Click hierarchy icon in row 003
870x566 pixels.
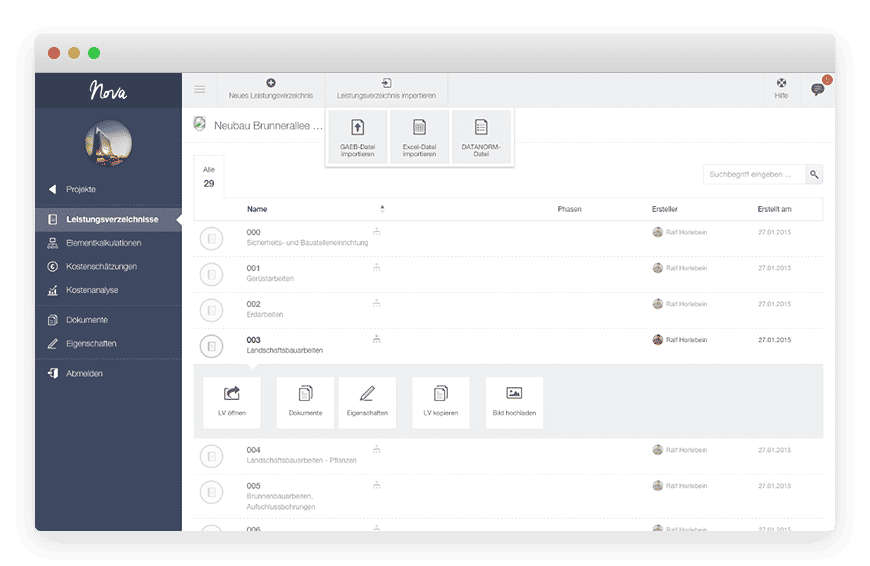point(377,339)
